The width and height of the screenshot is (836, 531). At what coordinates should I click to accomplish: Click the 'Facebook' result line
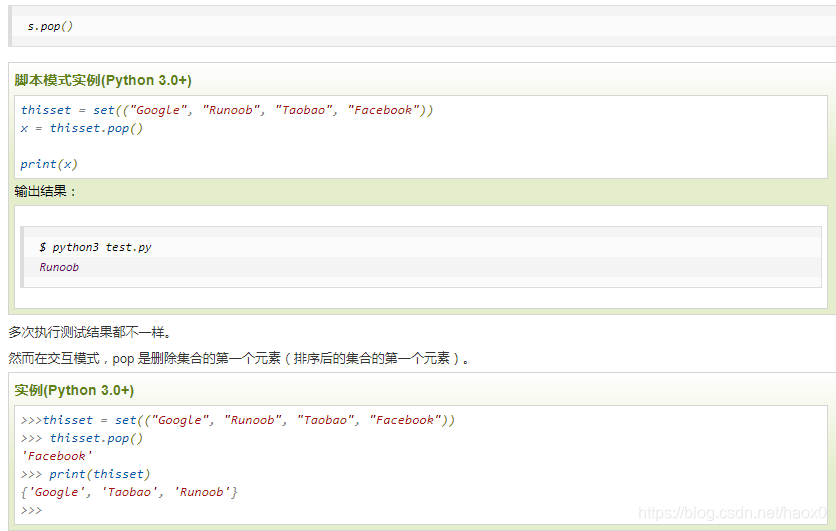57,456
